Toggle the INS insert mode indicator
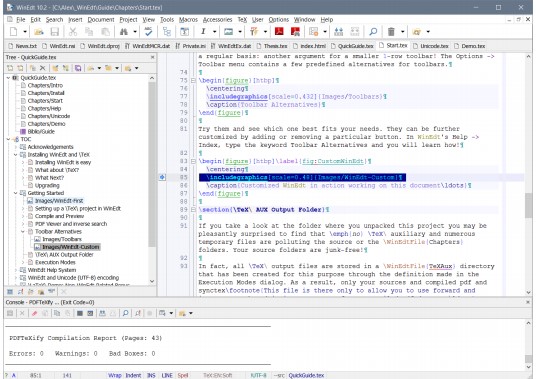536x379 pixels. (x=151, y=375)
